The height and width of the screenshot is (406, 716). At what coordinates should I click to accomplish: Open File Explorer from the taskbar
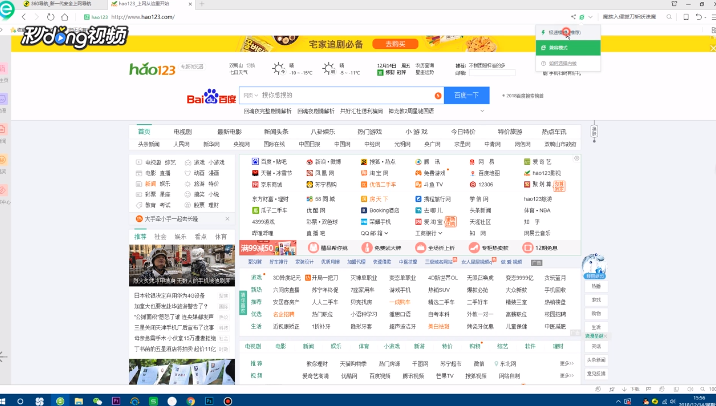[x=79, y=401]
